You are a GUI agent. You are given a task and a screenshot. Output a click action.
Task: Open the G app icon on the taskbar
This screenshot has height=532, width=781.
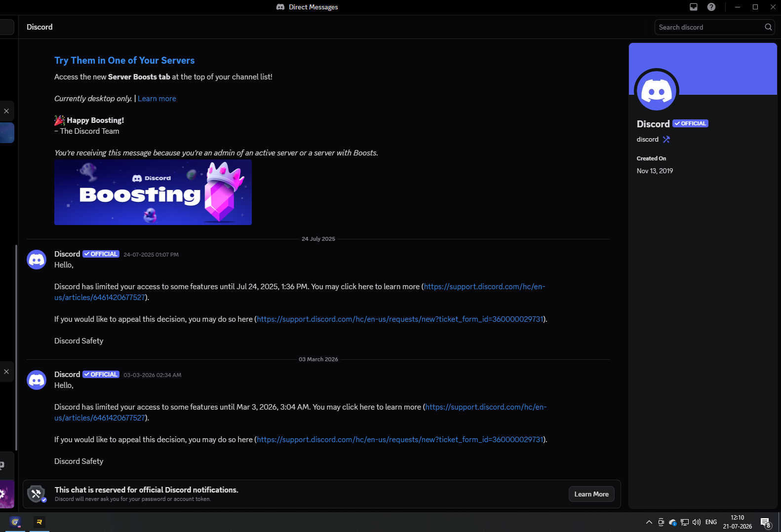[x=15, y=522]
